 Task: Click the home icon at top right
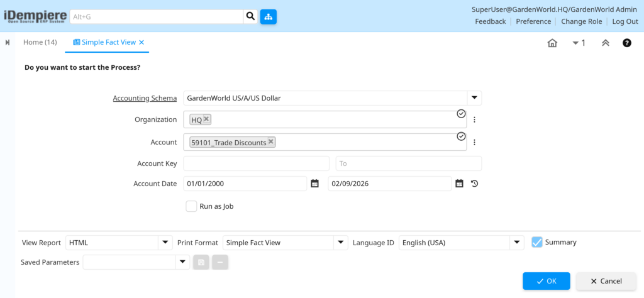pyautogui.click(x=552, y=43)
